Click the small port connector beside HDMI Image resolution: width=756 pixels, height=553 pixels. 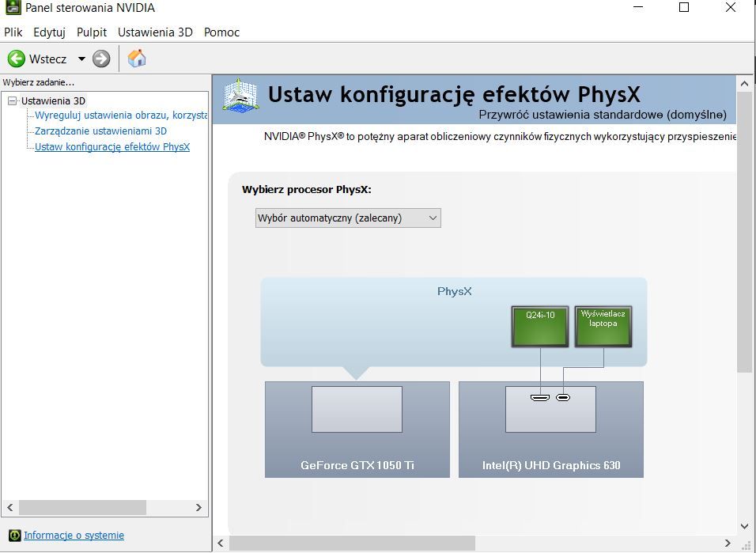coord(563,398)
